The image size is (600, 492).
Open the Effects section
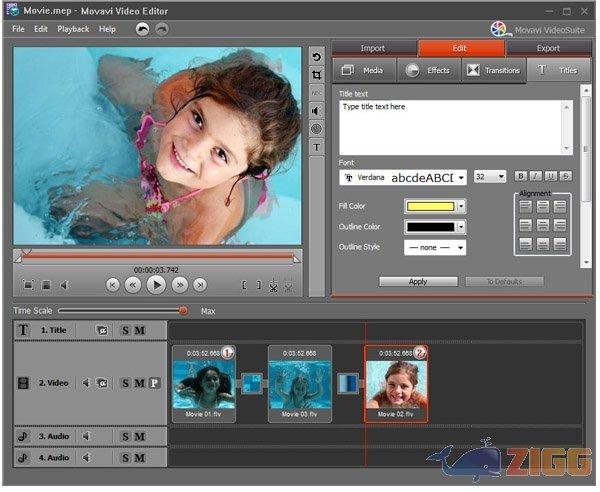pyautogui.click(x=429, y=70)
